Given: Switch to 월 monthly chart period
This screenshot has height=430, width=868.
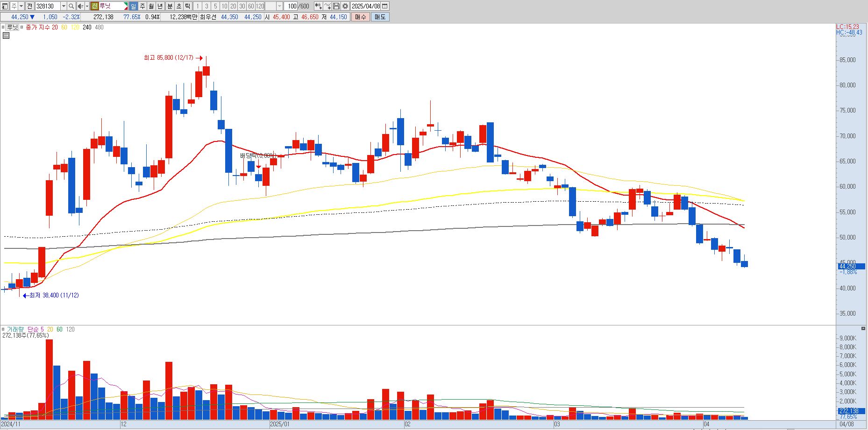Looking at the screenshot, I should [x=151, y=6].
